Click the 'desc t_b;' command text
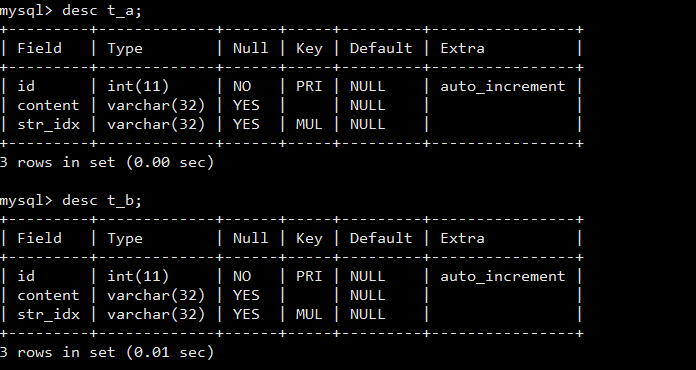This screenshot has width=696, height=370. coord(102,200)
